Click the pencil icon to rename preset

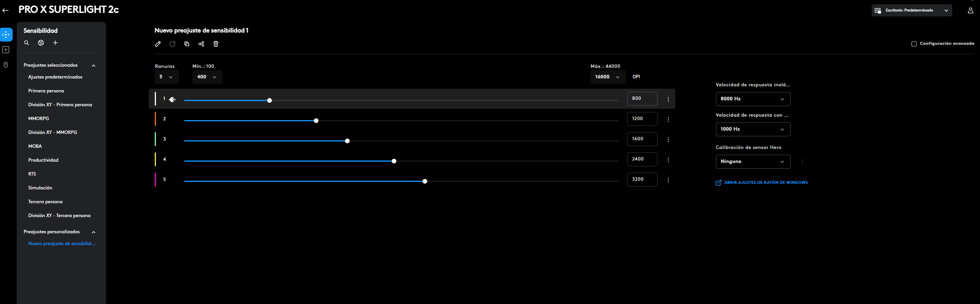(x=158, y=44)
